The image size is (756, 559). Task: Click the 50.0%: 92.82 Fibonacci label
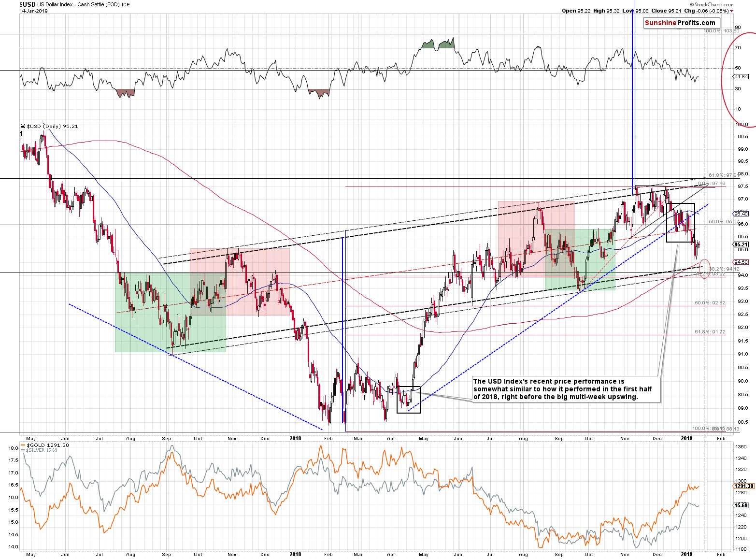click(710, 303)
